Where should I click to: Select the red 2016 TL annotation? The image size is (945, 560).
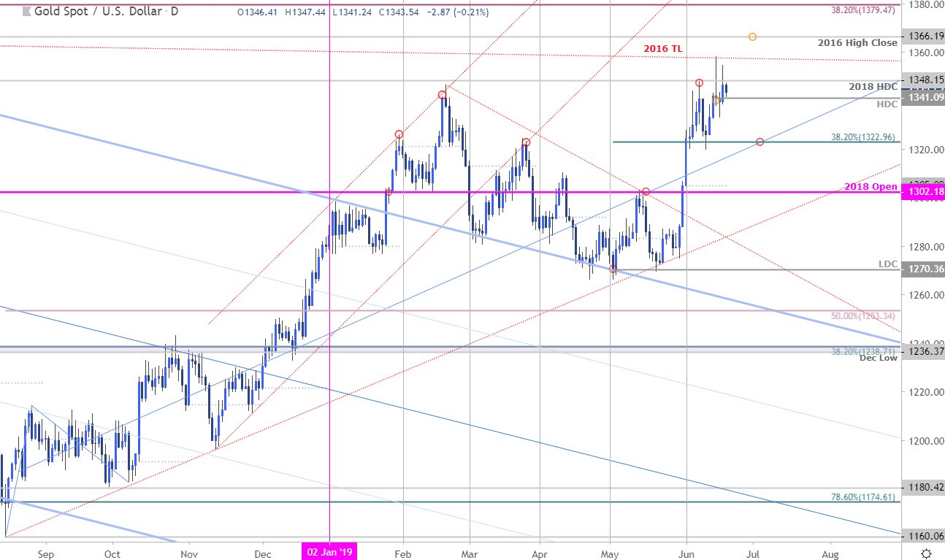pyautogui.click(x=663, y=48)
